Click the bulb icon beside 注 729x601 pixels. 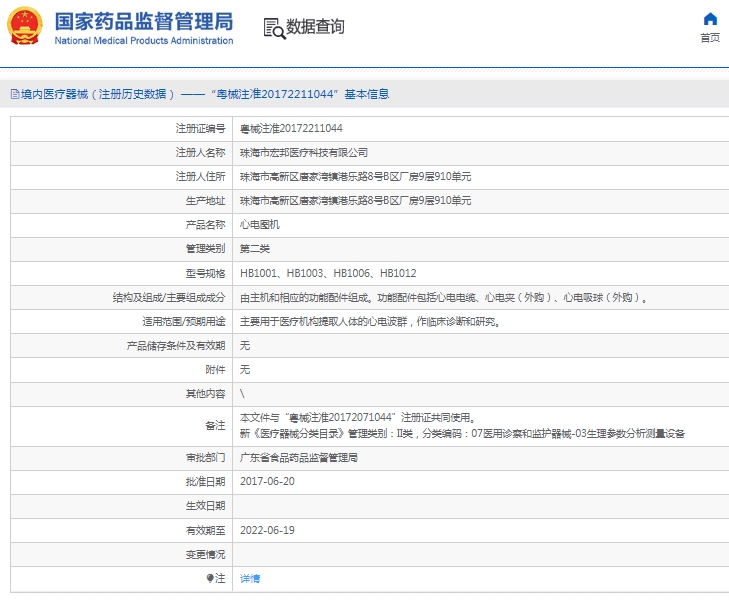pyautogui.click(x=210, y=578)
